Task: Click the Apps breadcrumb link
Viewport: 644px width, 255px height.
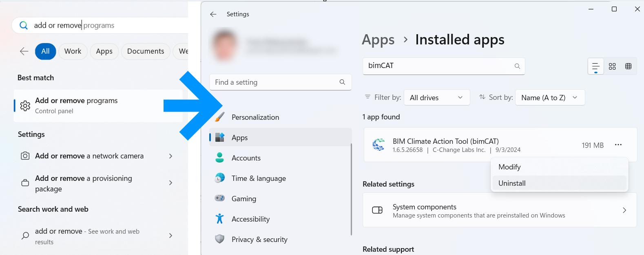Action: click(x=378, y=40)
